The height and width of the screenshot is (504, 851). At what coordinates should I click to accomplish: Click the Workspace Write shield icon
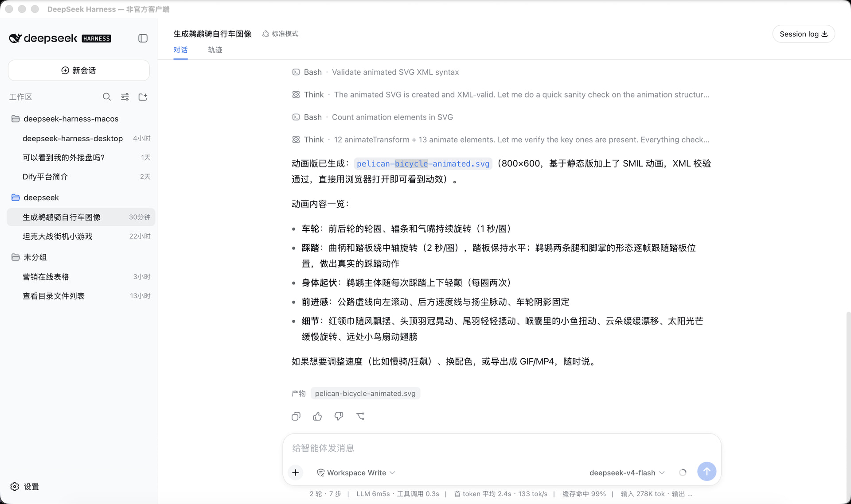click(x=320, y=473)
